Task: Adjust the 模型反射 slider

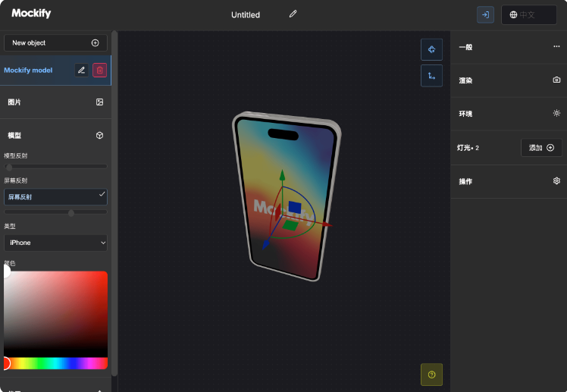Action: [x=55, y=167]
